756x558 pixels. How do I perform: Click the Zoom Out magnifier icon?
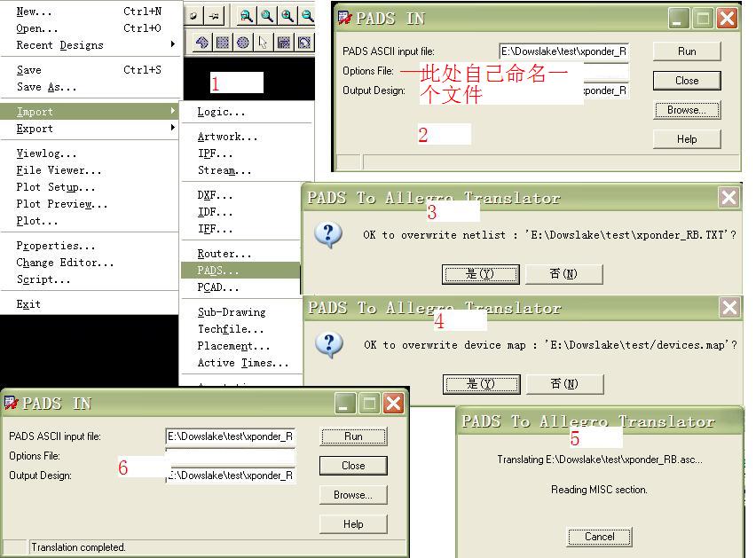click(x=307, y=16)
